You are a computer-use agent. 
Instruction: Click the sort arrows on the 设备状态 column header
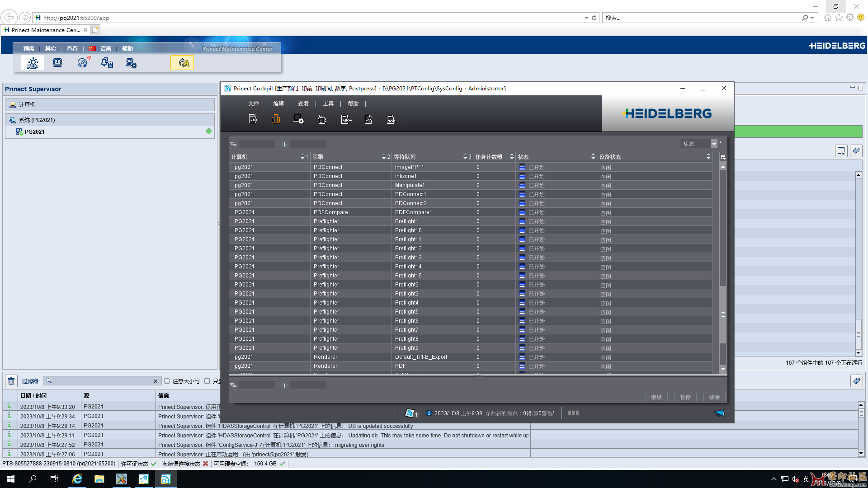[708, 156]
